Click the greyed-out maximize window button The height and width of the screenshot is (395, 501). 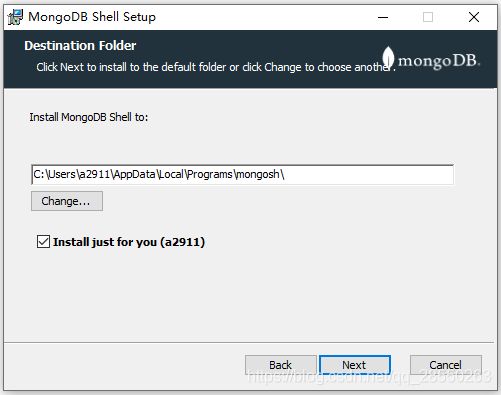(x=428, y=17)
